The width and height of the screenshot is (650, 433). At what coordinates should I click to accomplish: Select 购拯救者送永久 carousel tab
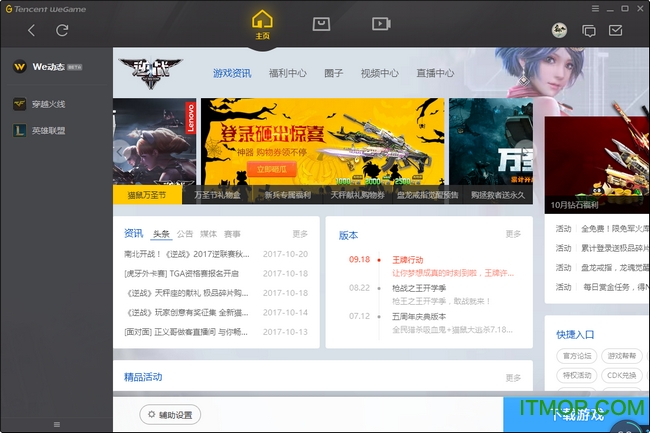tap(497, 195)
